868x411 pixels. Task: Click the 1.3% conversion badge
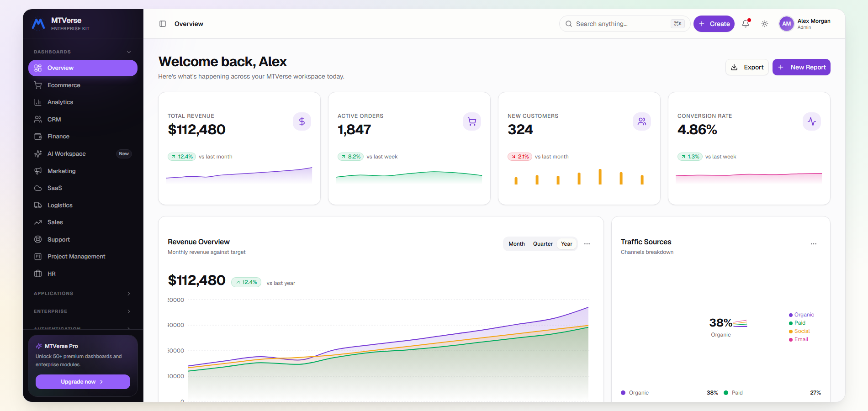(x=690, y=157)
